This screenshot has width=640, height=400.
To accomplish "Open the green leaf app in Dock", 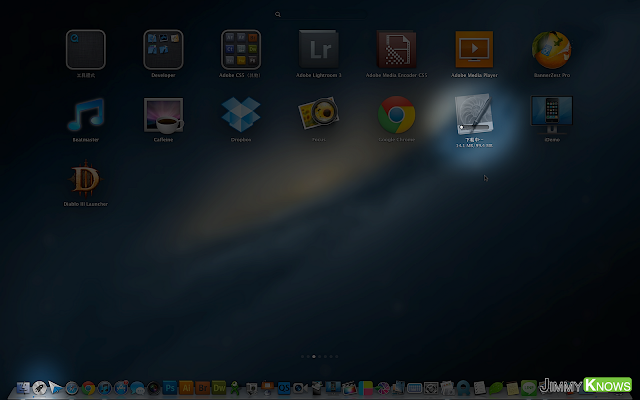I will click(496, 387).
